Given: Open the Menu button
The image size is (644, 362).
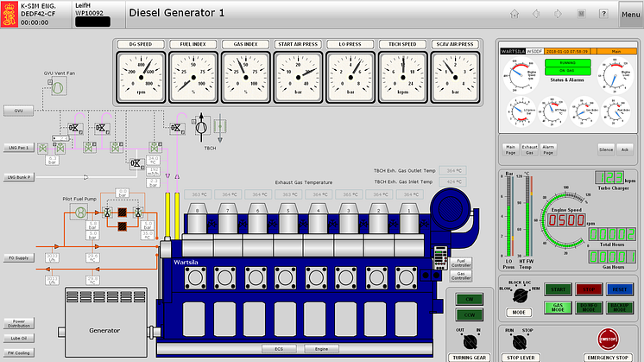Looking at the screenshot, I should (630, 15).
